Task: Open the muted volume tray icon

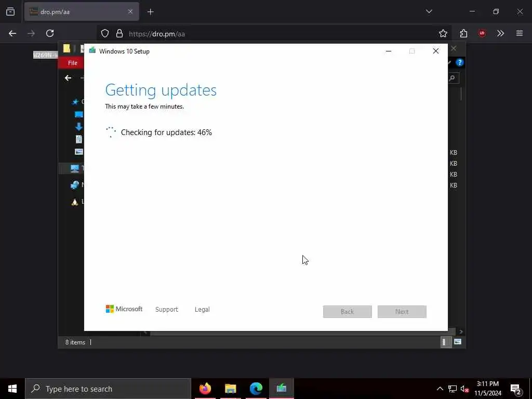Action: 465,389
